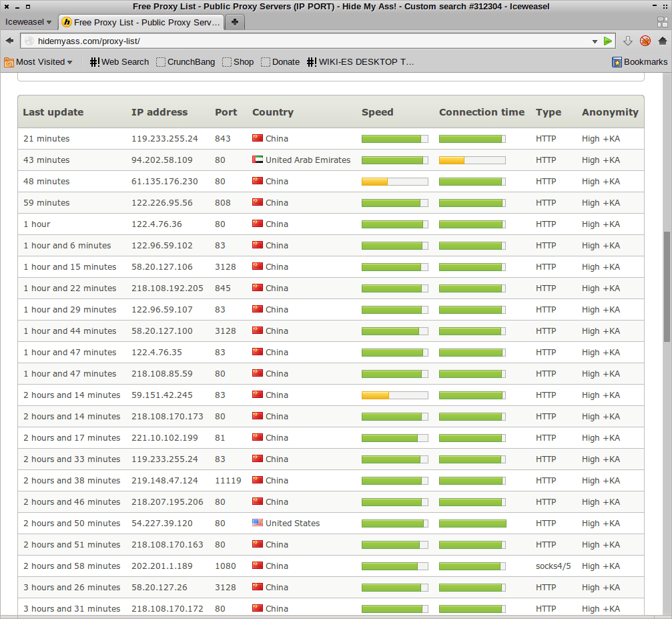Select the Free Proxy List tab
The height and width of the screenshot is (619, 672).
pyautogui.click(x=141, y=22)
